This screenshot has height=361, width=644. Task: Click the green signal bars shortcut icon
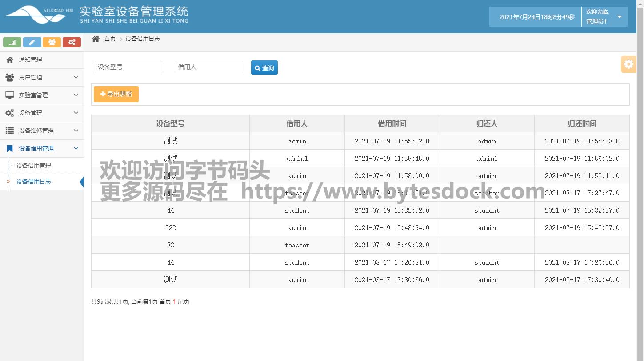click(x=12, y=42)
